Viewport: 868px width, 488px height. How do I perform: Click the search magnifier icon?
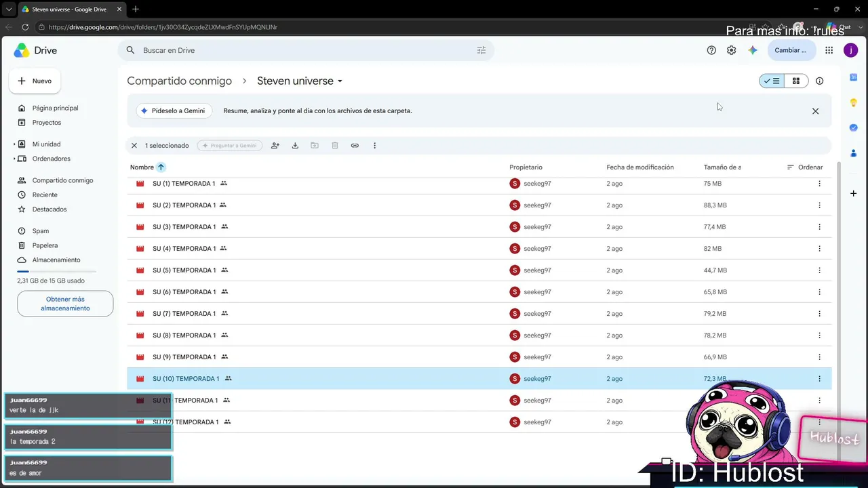131,50
